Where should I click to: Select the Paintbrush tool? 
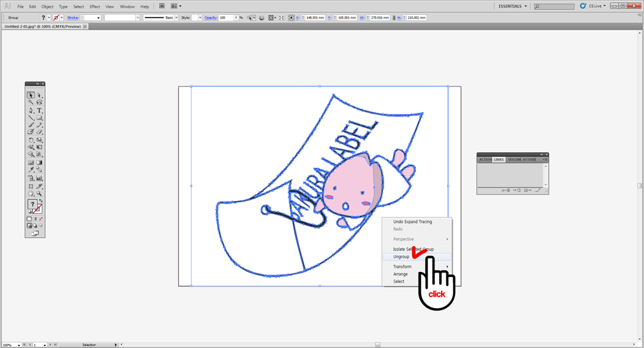coord(31,124)
